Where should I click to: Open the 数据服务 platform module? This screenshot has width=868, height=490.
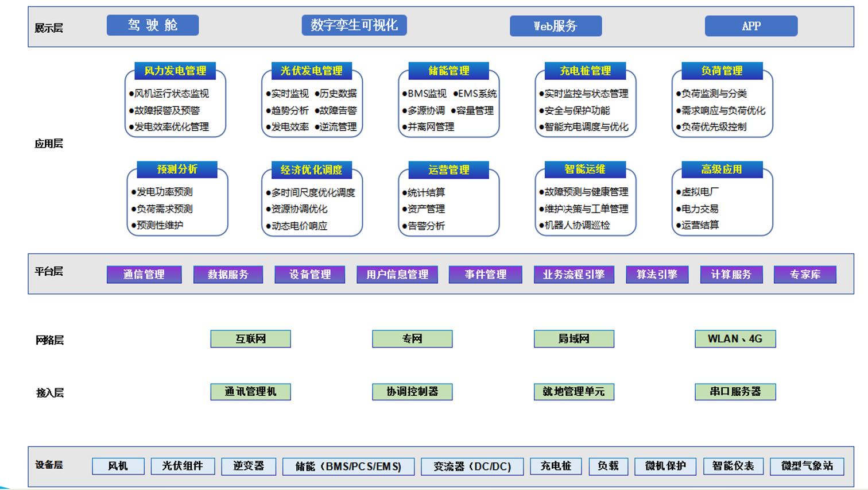tap(228, 274)
